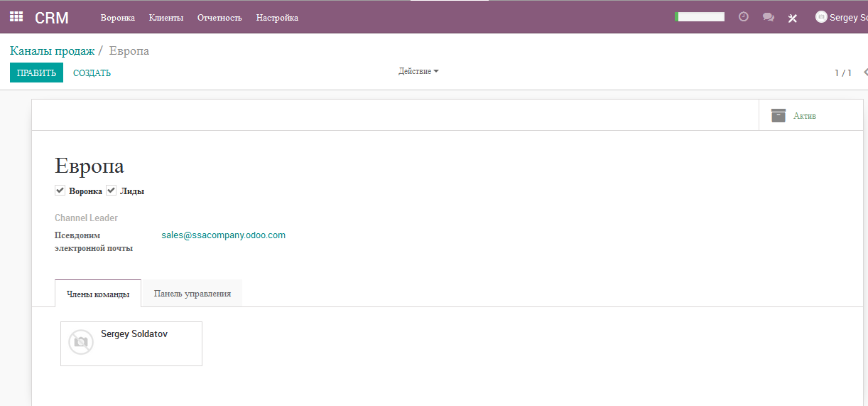Click the clock activities icon
Viewport: 868px width, 406px height.
coord(744,17)
